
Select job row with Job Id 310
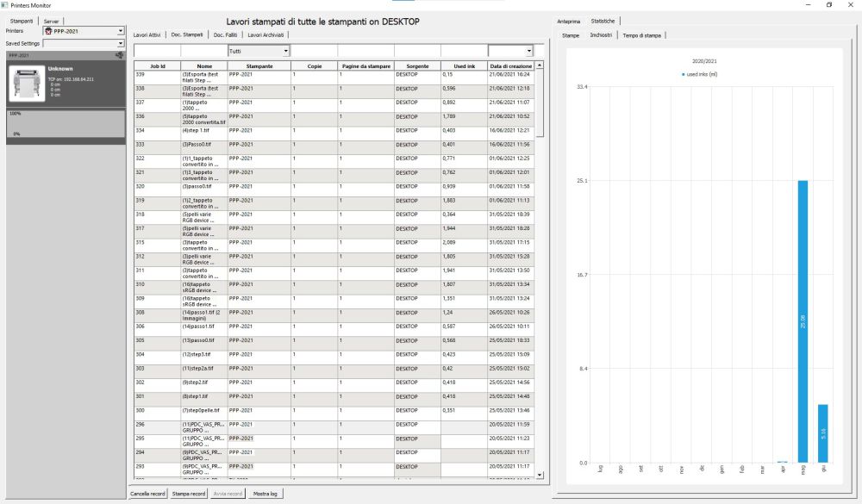(x=334, y=287)
